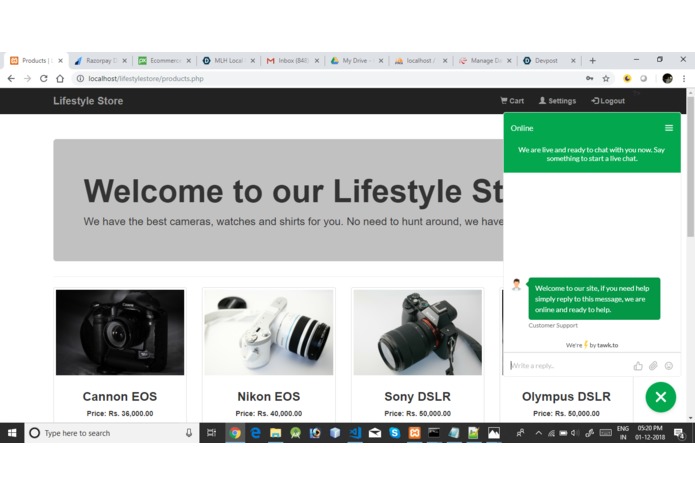The image size is (695, 494).
Task: Click the browser forward arrow
Action: (27, 78)
